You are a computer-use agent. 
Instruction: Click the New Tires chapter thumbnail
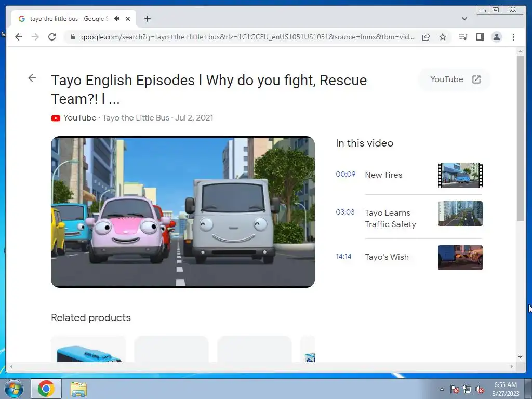click(x=460, y=176)
